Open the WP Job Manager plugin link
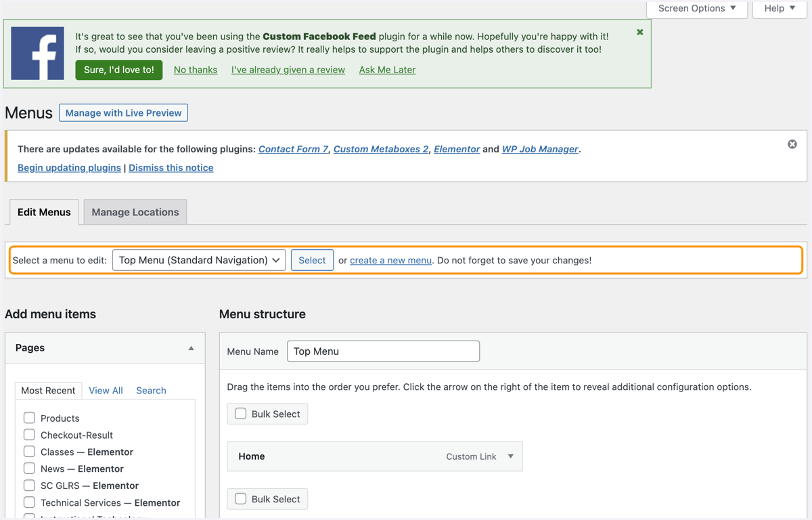 [x=540, y=149]
